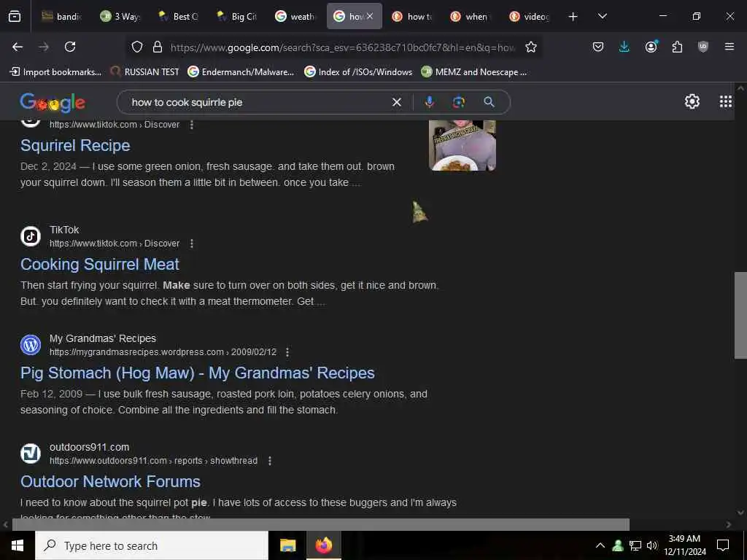Open volume control in tray
The width and height of the screenshot is (747, 560).
pyautogui.click(x=651, y=545)
